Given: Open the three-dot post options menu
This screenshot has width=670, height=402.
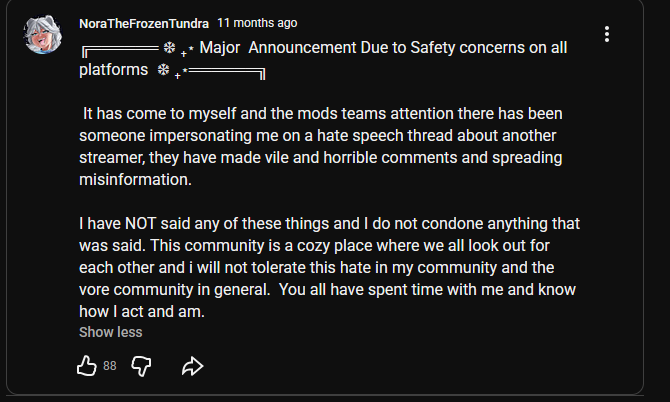Looking at the screenshot, I should point(607,34).
